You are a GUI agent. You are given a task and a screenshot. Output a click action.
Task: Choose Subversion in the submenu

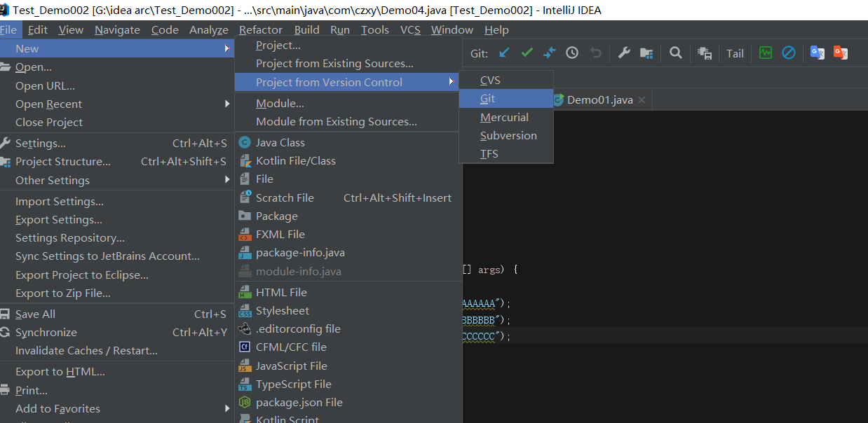(506, 135)
